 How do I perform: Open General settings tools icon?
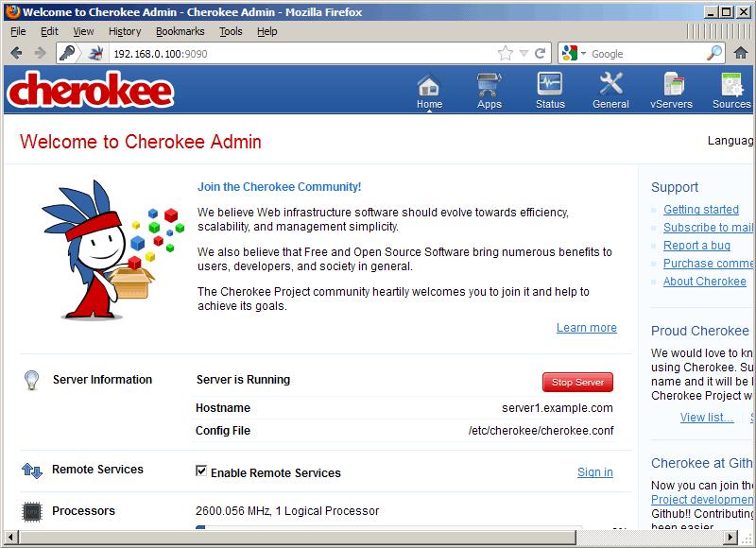click(x=610, y=85)
